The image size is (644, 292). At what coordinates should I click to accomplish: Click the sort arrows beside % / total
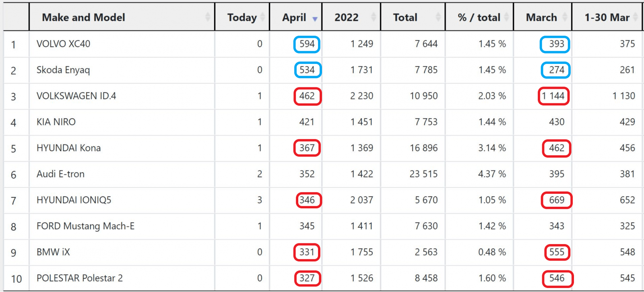pyautogui.click(x=506, y=17)
